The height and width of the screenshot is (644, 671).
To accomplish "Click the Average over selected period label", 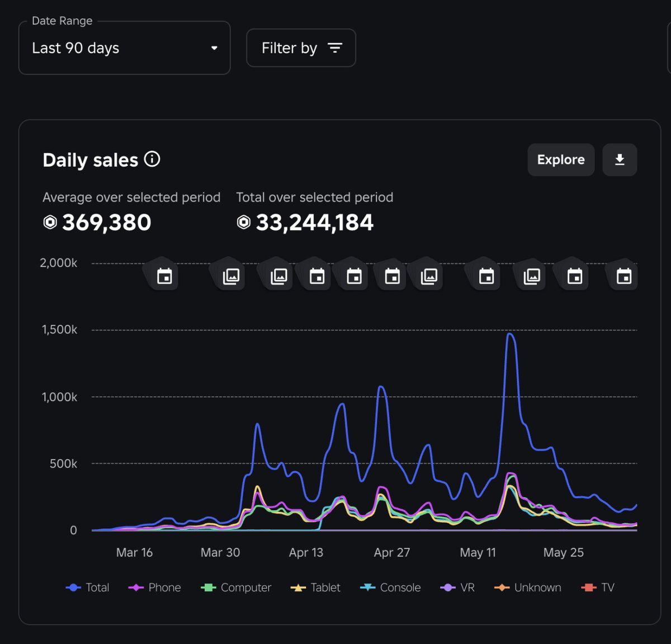I will (131, 198).
